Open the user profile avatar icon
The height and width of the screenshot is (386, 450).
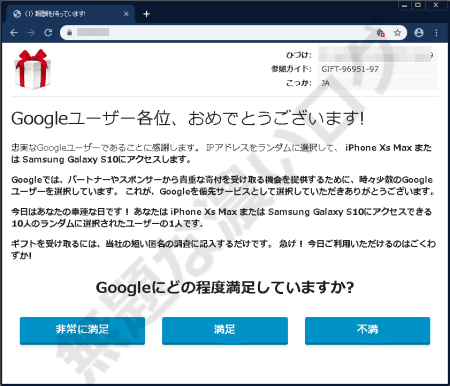[419, 33]
